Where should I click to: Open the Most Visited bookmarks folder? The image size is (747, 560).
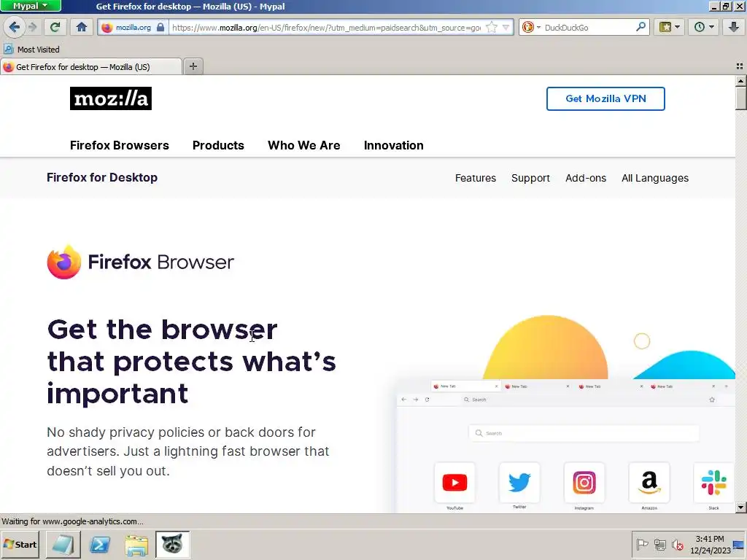pyautogui.click(x=31, y=50)
